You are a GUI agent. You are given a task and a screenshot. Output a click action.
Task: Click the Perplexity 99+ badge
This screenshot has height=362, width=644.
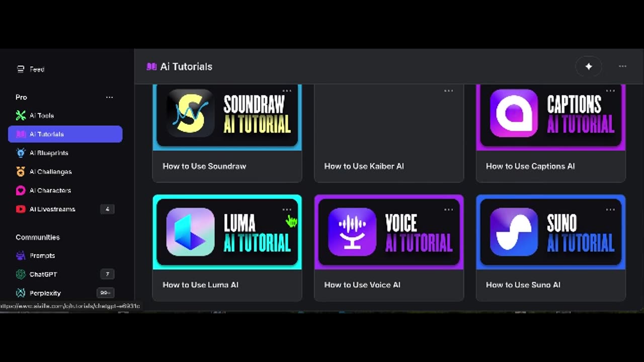click(106, 293)
